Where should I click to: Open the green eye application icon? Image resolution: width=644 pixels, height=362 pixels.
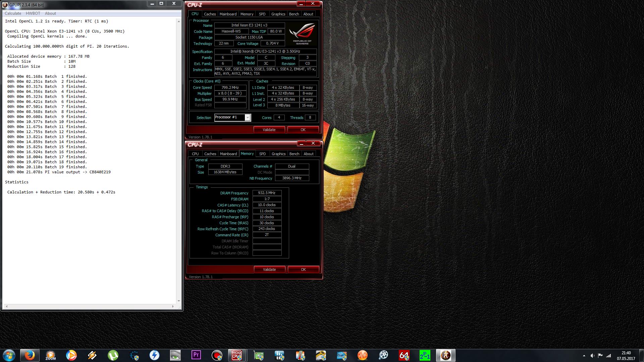point(175,355)
